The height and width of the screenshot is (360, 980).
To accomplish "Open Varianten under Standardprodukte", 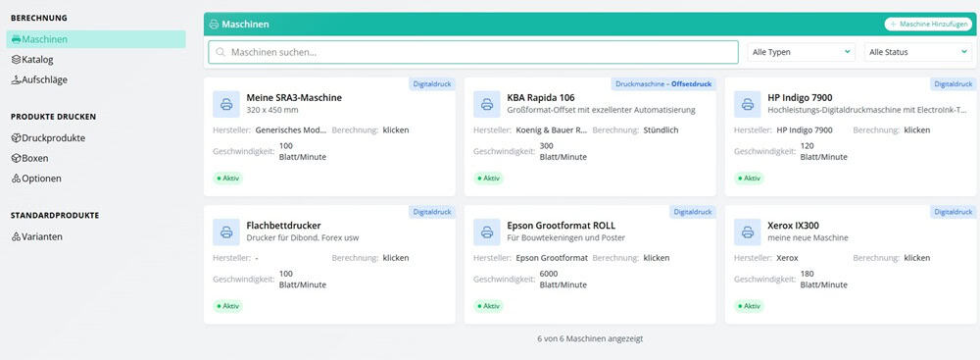I will click(37, 236).
